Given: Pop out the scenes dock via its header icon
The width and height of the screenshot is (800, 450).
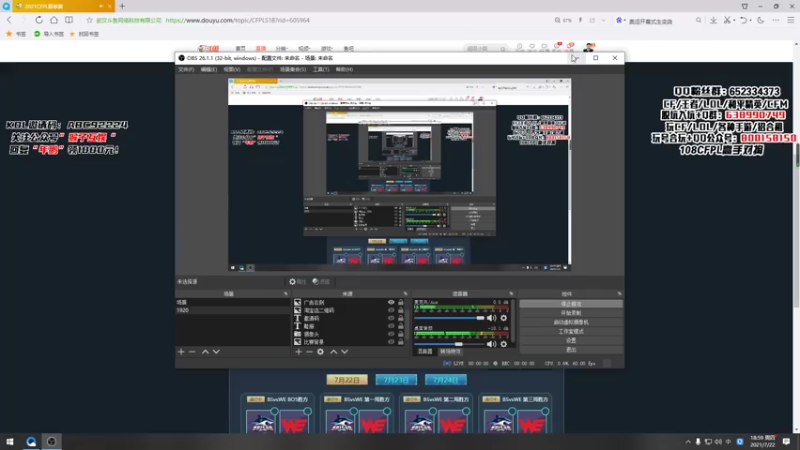Looking at the screenshot, I should [x=286, y=294].
